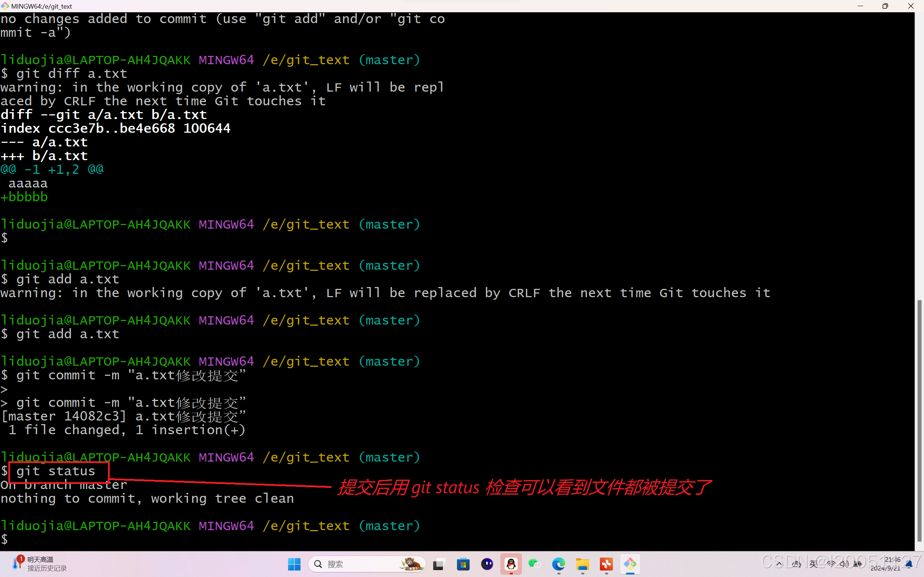Click the round dark-face app in the taskbar
This screenshot has width=924, height=577.
(487, 564)
